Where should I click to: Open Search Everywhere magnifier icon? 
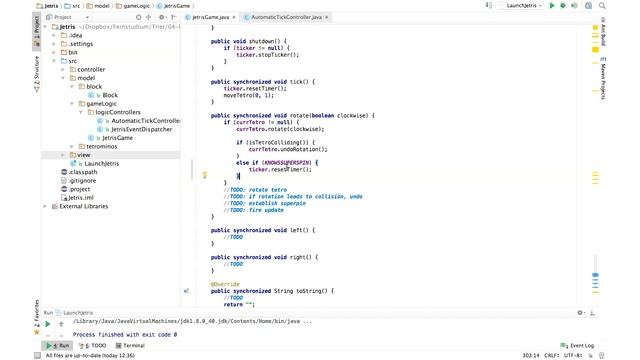point(602,6)
